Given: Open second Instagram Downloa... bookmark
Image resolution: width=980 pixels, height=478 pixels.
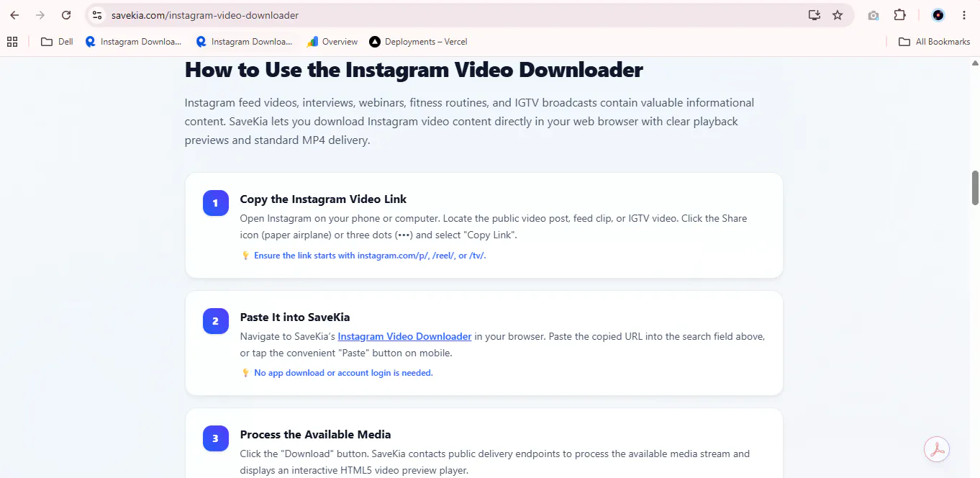Looking at the screenshot, I should click(x=244, y=42).
